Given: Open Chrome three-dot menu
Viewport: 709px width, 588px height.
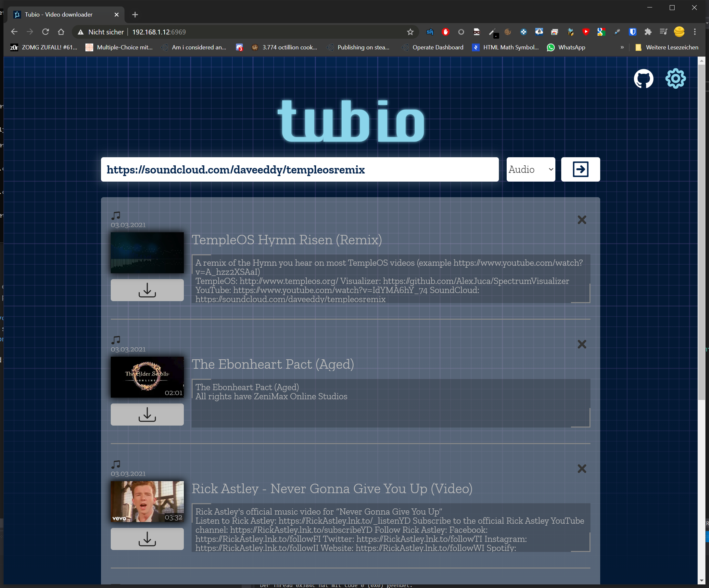Looking at the screenshot, I should pos(694,32).
